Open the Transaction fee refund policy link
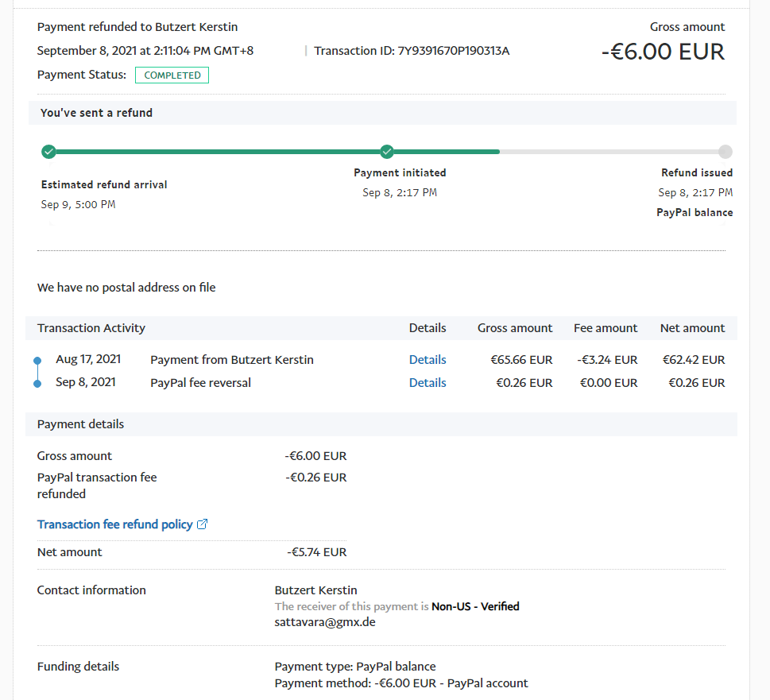Image resolution: width=770 pixels, height=700 pixels. coord(115,524)
